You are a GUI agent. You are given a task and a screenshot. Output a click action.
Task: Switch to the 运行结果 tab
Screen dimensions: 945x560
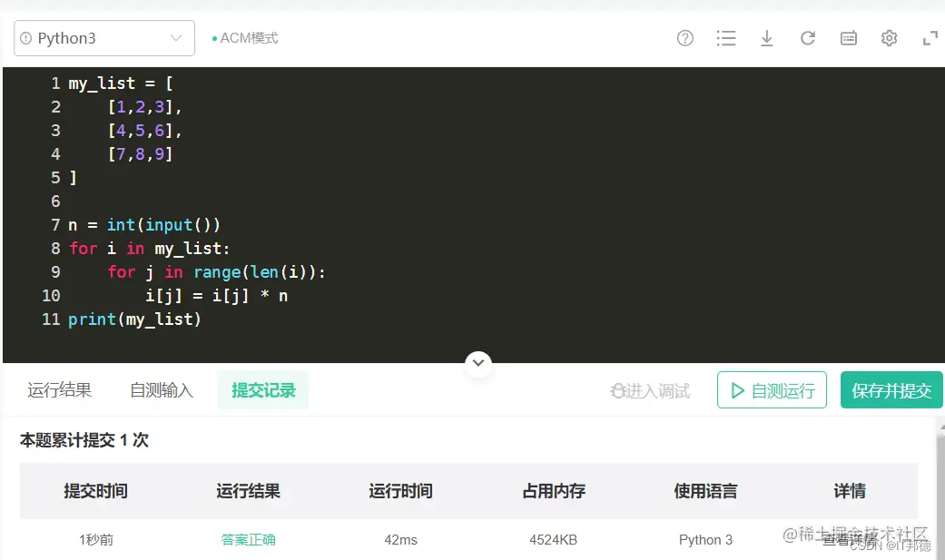(60, 390)
